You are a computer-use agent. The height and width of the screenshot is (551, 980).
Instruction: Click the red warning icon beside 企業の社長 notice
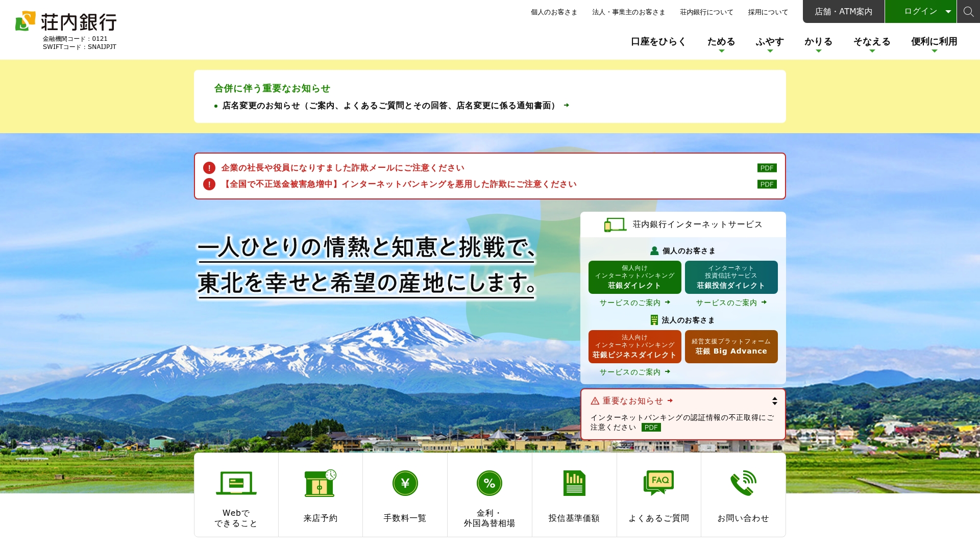(209, 168)
